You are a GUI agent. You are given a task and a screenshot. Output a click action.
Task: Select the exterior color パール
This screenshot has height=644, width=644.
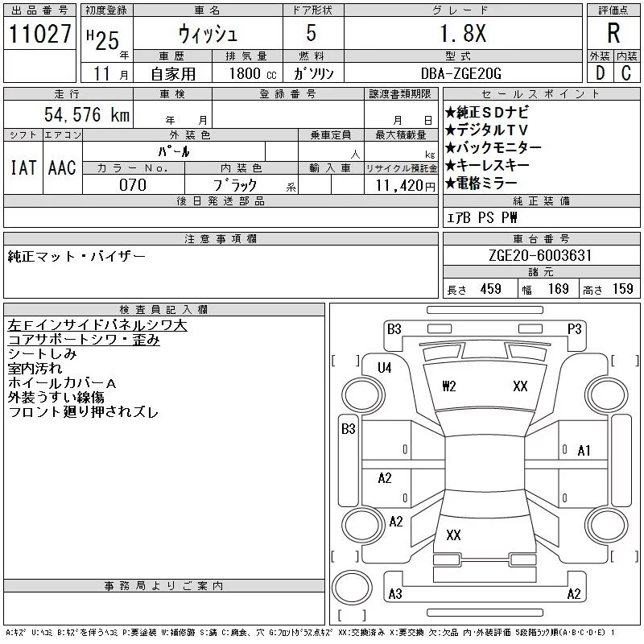174,151
